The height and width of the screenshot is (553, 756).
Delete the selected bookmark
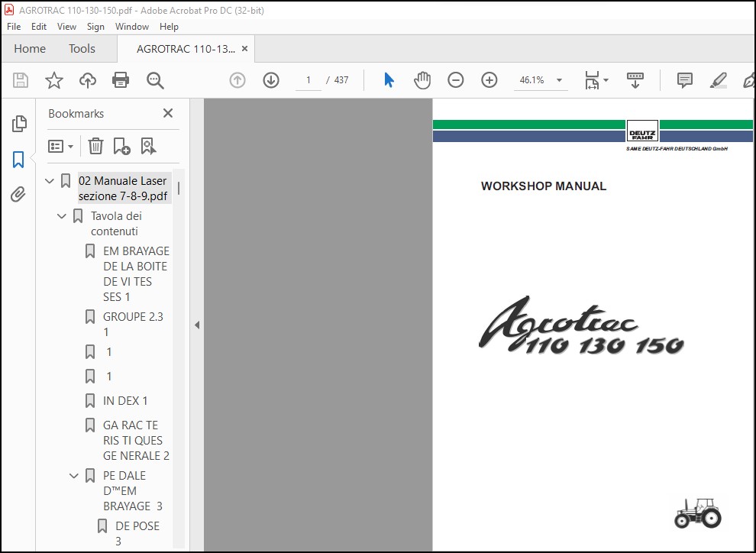tap(95, 146)
